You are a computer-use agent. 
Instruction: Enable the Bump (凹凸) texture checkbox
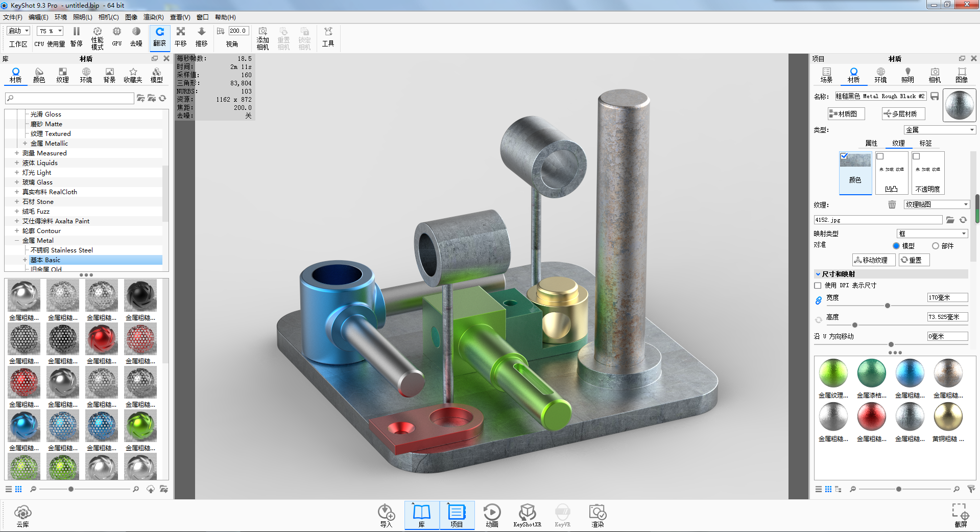click(x=880, y=156)
